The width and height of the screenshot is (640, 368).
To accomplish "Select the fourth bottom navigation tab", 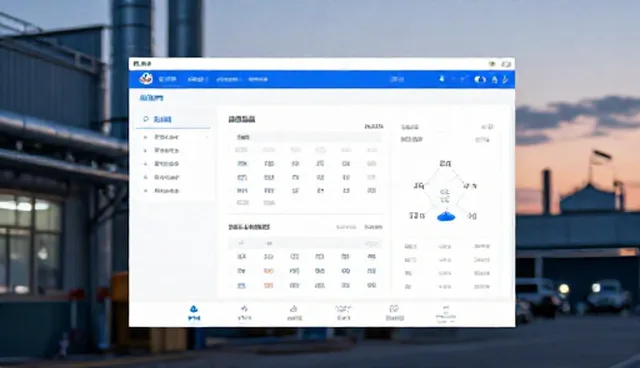I will coord(343,313).
